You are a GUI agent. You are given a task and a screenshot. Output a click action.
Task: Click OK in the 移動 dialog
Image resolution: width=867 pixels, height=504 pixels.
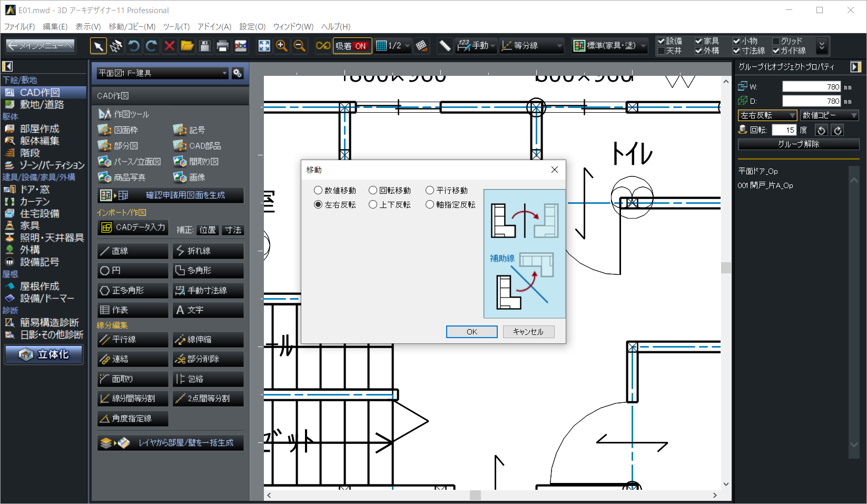tap(471, 332)
